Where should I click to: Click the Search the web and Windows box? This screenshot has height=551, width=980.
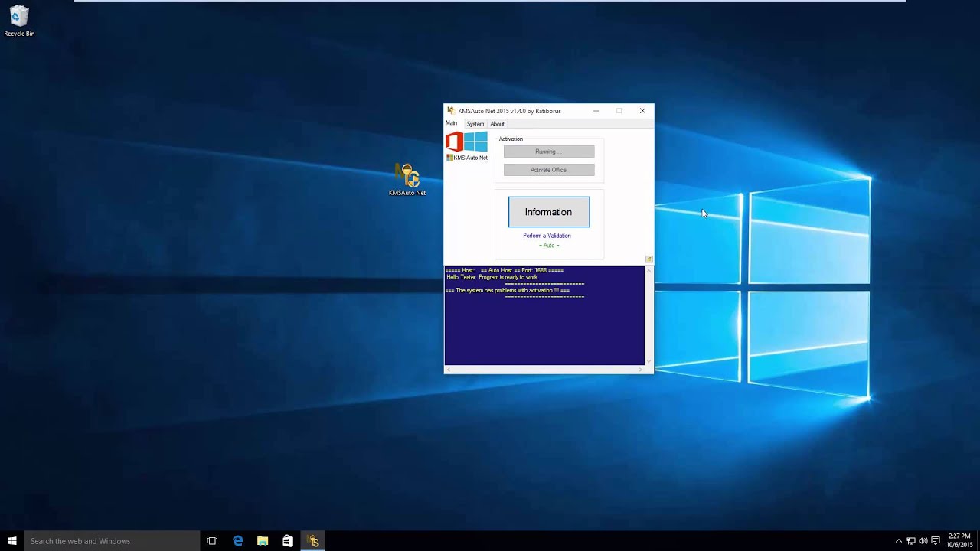112,541
